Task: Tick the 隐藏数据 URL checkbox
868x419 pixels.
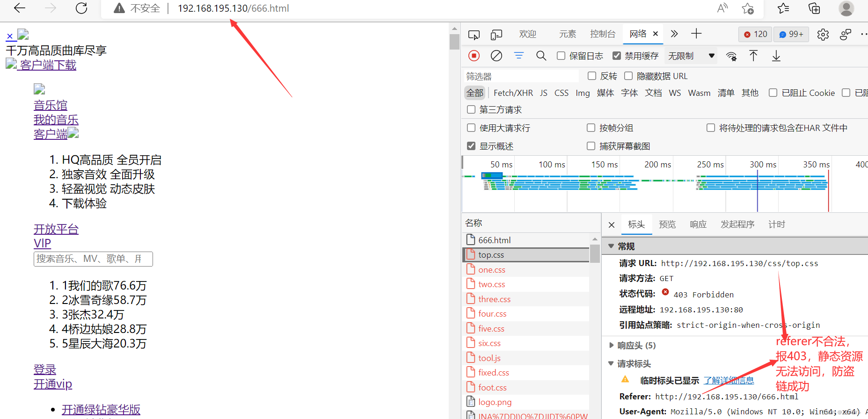Action: pyautogui.click(x=628, y=76)
